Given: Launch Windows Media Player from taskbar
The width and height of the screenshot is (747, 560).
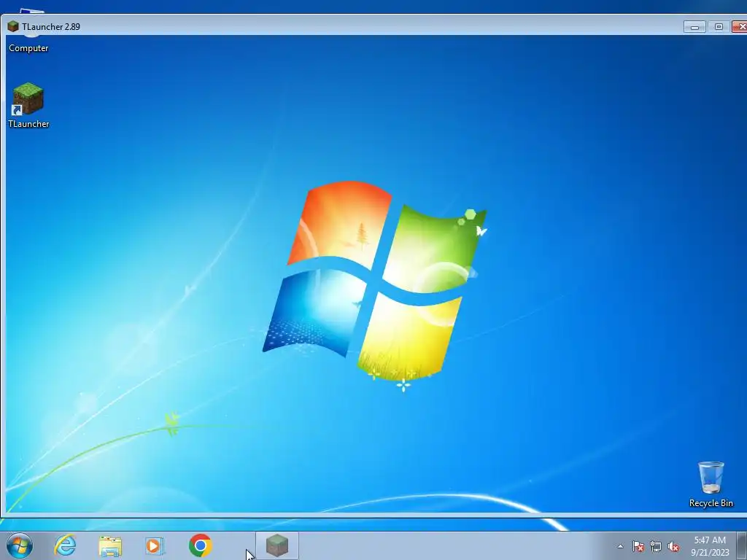Looking at the screenshot, I should (155, 545).
